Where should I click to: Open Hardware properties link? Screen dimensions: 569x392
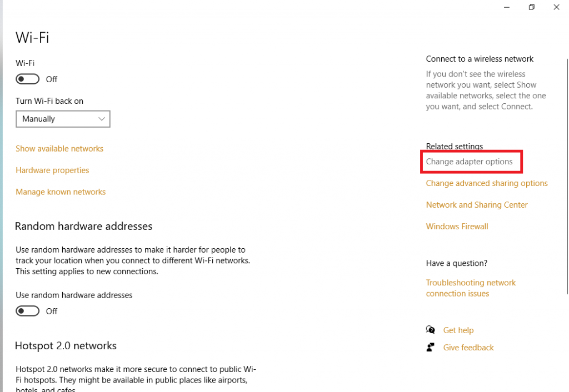52,170
